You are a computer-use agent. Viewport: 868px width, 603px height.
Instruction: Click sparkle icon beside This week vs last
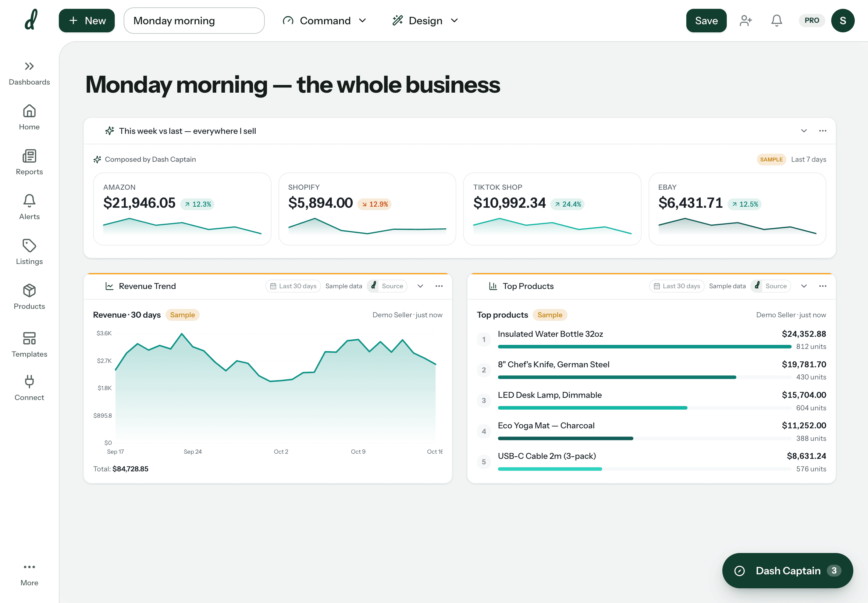click(109, 131)
